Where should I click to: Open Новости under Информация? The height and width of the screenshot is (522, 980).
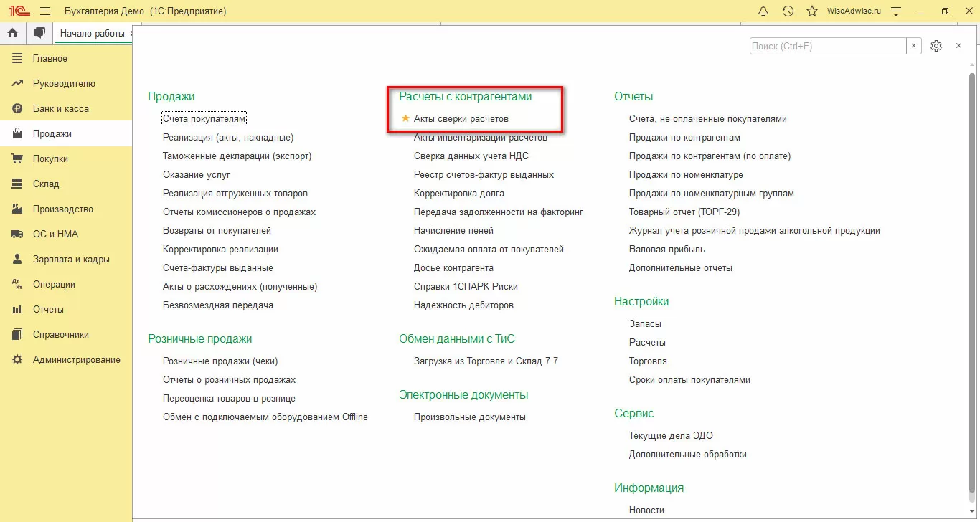646,510
